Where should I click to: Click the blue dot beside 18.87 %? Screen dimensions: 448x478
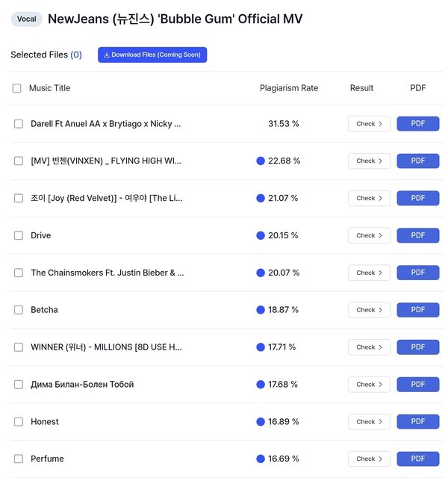(261, 310)
